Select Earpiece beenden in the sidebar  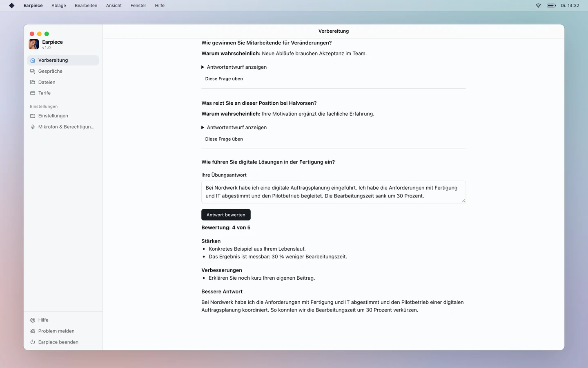coord(63,342)
